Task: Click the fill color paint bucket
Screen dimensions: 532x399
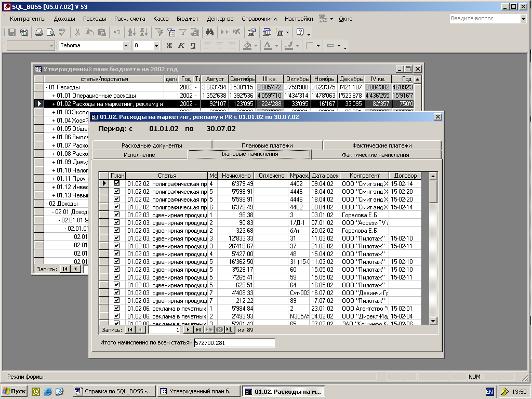Action: point(247,46)
